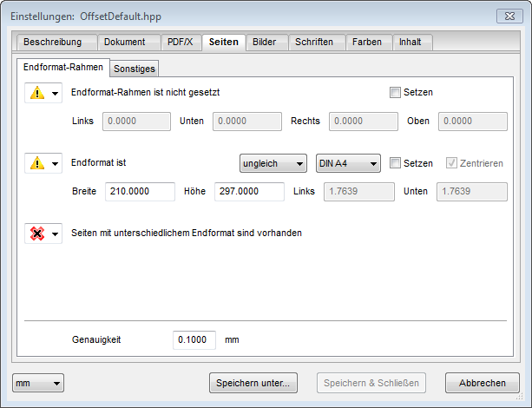Click warning icon beside Endformat ist

pos(37,163)
